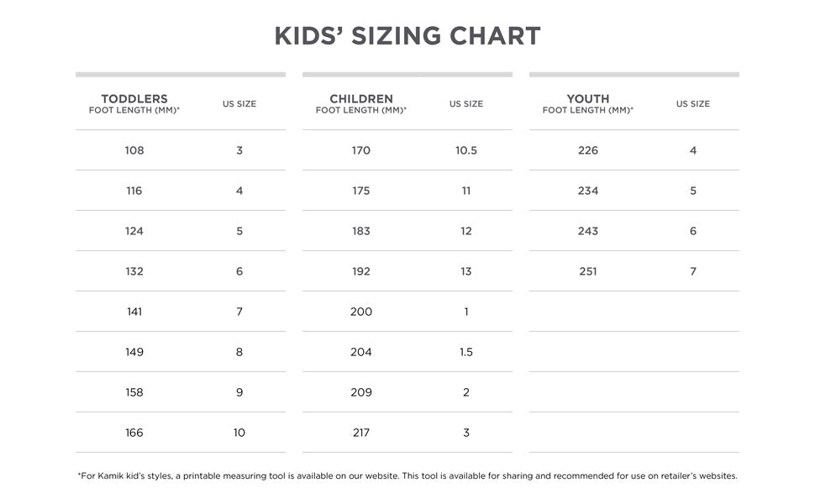Select children US size 10.5
This screenshot has height=504, width=815.
tap(466, 150)
